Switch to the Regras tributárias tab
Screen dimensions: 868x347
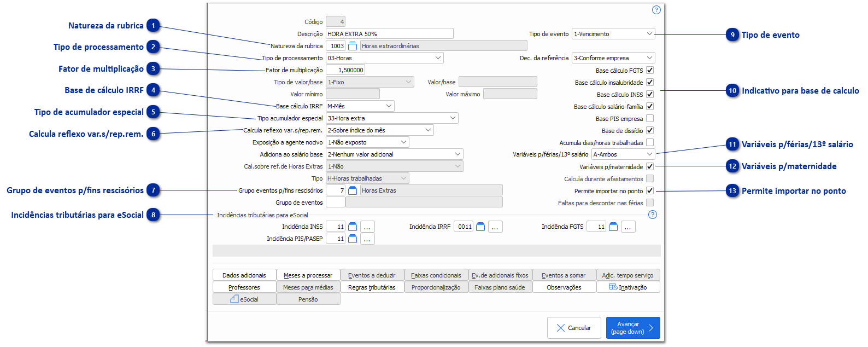point(372,287)
